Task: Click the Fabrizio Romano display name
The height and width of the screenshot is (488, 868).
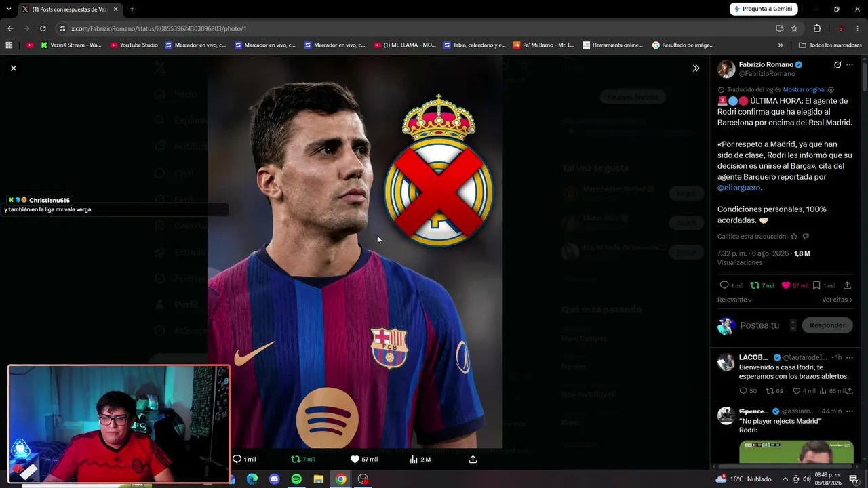Action: click(x=766, y=64)
